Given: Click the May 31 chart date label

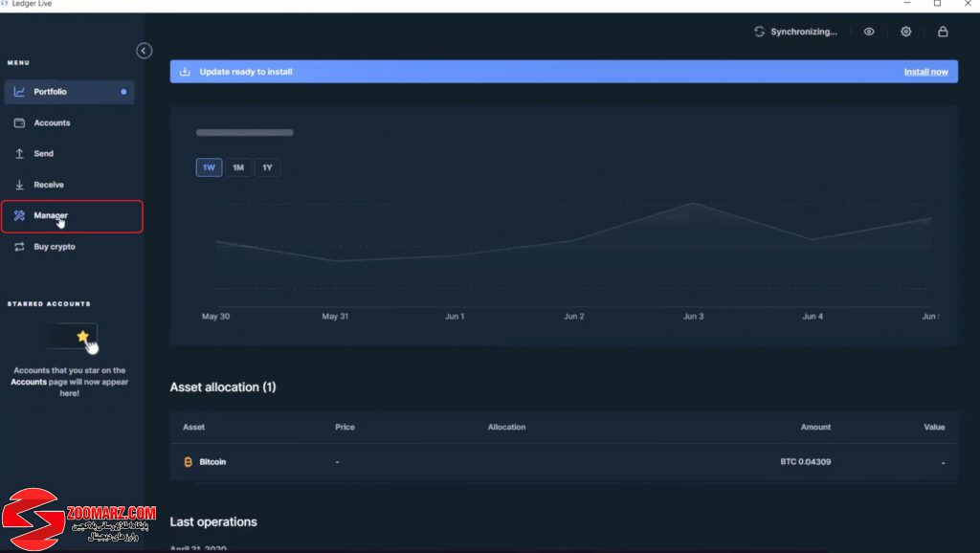Looking at the screenshot, I should coord(335,316).
